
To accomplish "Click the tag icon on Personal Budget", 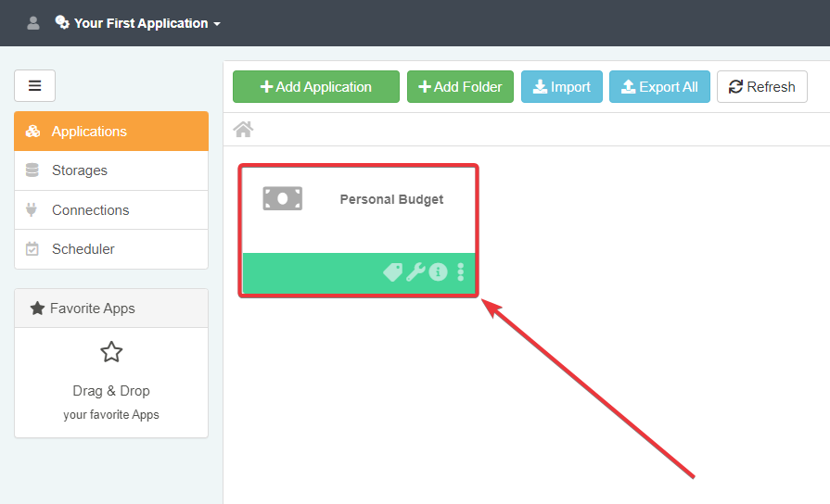I will (x=393, y=272).
